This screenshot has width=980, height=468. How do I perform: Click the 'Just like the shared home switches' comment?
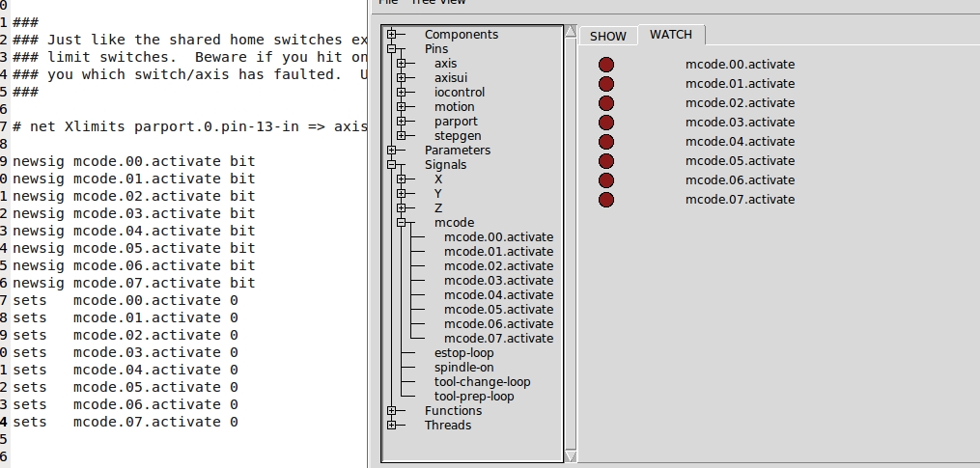pos(189,40)
